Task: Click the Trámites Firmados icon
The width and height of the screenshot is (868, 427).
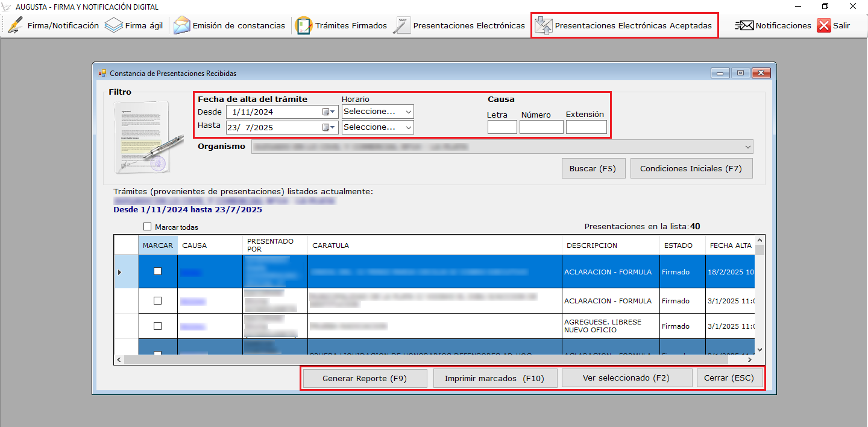Action: click(304, 26)
